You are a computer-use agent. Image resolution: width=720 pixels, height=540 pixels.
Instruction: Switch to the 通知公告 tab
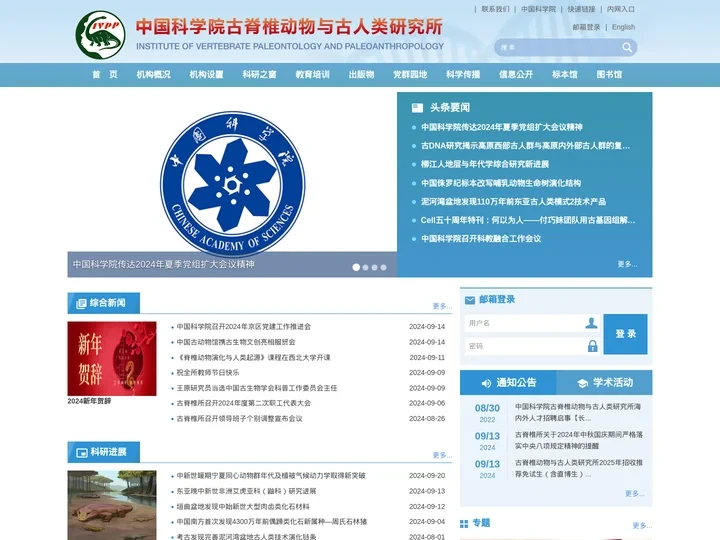508,382
